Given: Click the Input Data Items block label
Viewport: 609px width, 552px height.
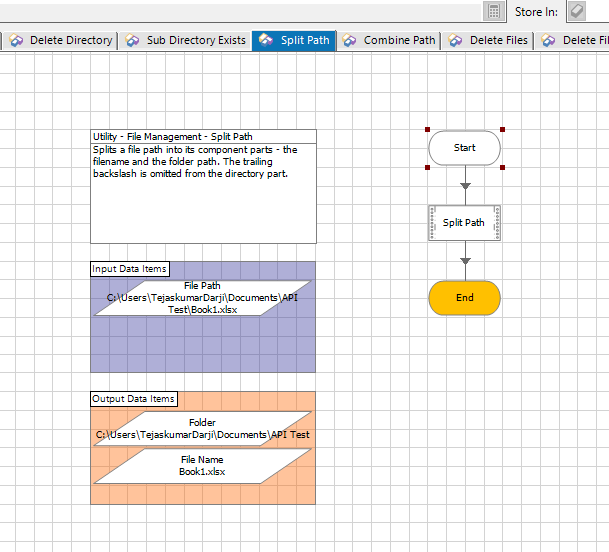Looking at the screenshot, I should [129, 269].
